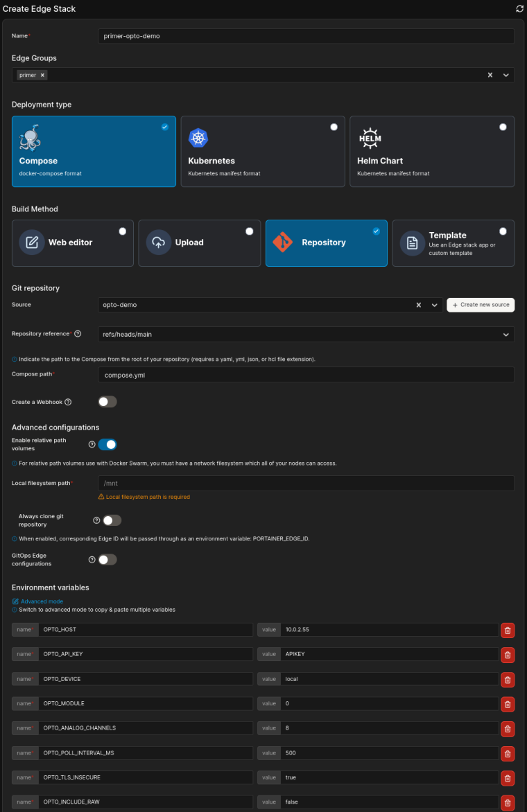
Task: Choose the Template build method radio
Action: pyautogui.click(x=503, y=231)
